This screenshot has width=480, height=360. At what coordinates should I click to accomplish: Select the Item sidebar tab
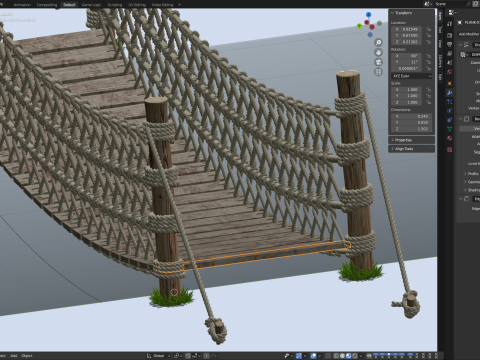440,16
